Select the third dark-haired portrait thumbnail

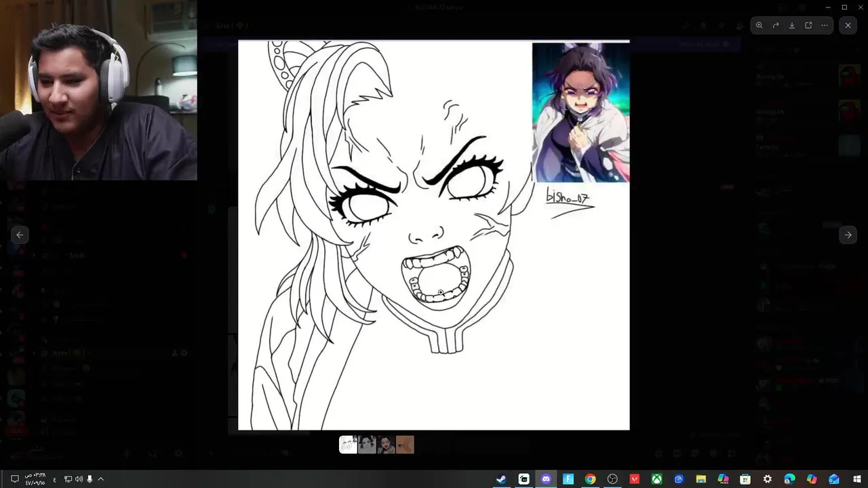386,445
